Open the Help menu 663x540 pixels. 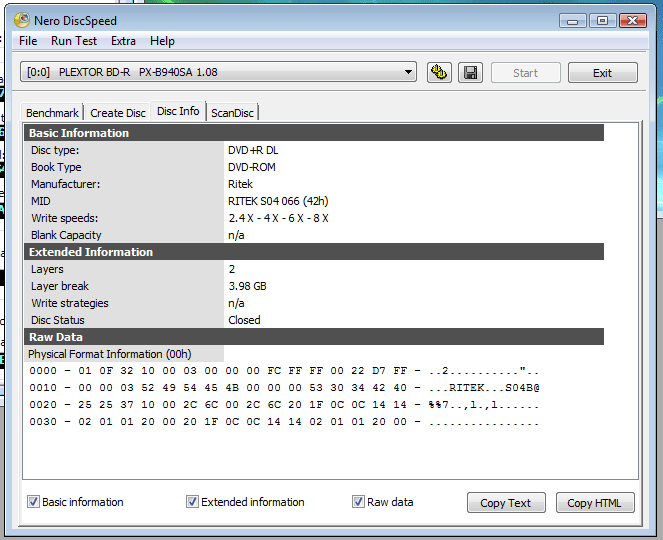tap(162, 41)
